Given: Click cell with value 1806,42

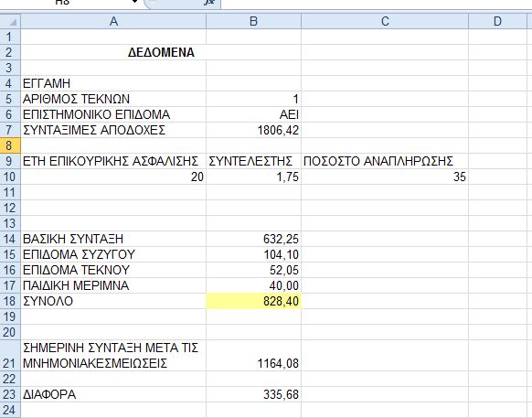Looking at the screenshot, I should click(253, 130).
